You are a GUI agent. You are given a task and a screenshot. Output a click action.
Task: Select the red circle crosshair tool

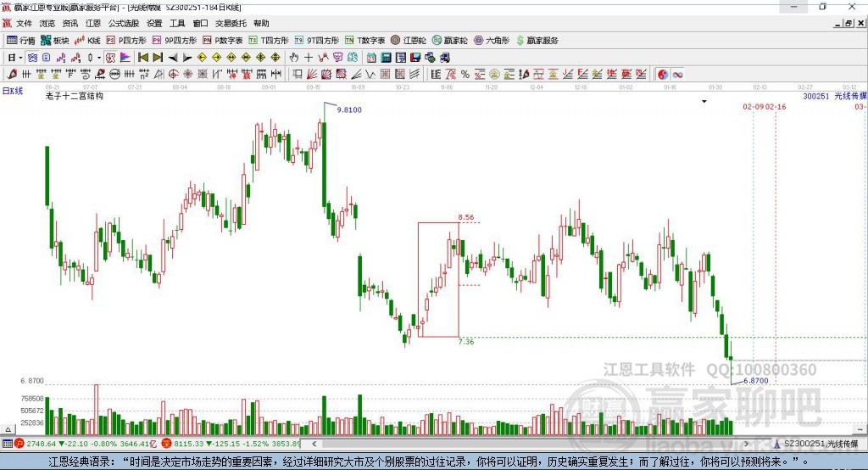click(x=173, y=75)
